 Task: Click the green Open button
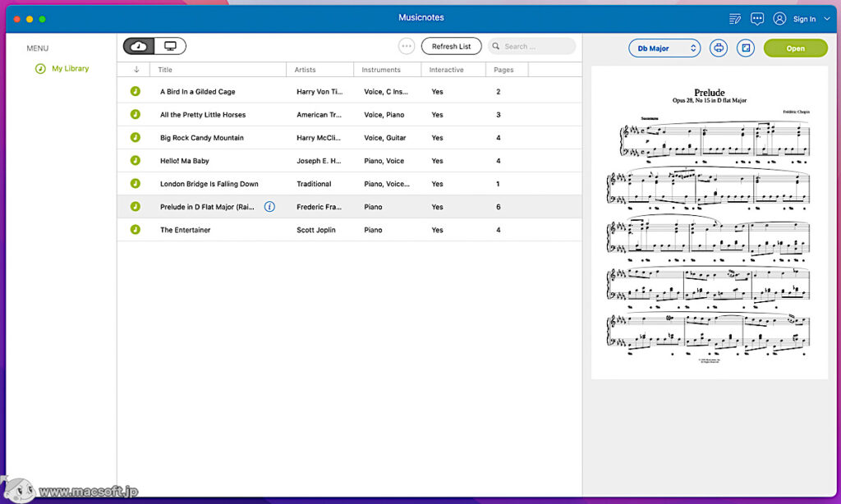[795, 48]
